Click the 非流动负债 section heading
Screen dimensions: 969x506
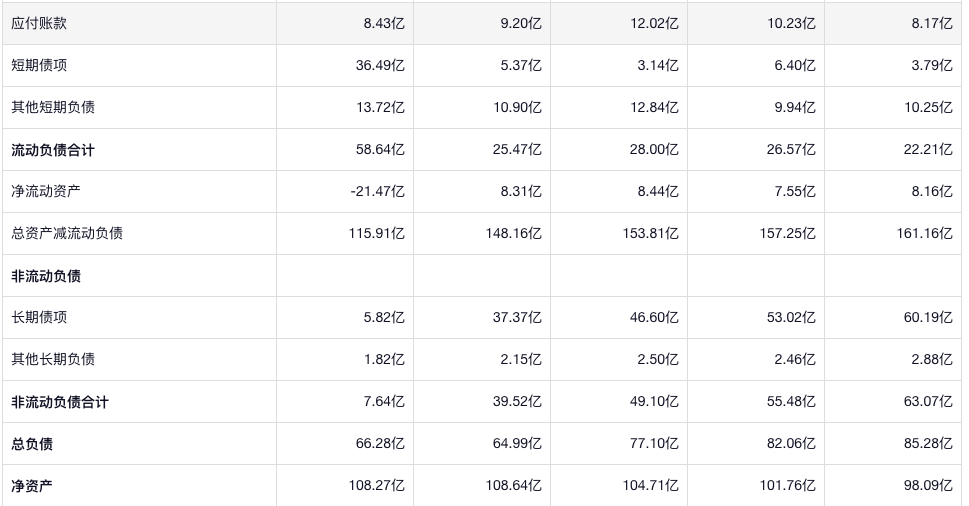(x=46, y=276)
